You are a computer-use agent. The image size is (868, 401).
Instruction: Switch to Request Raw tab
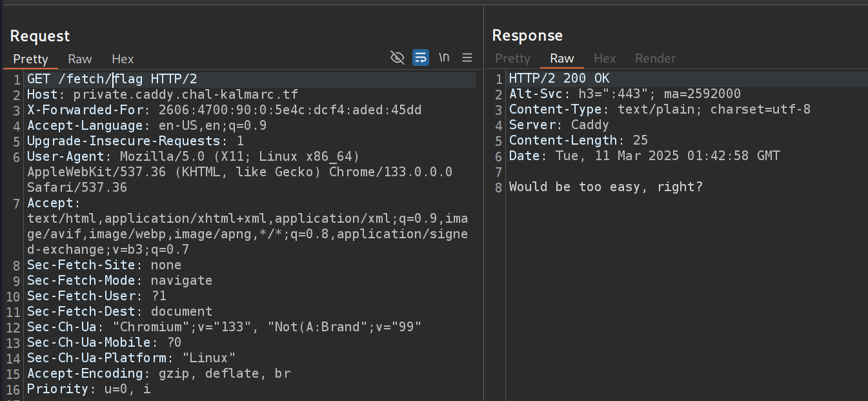(79, 59)
